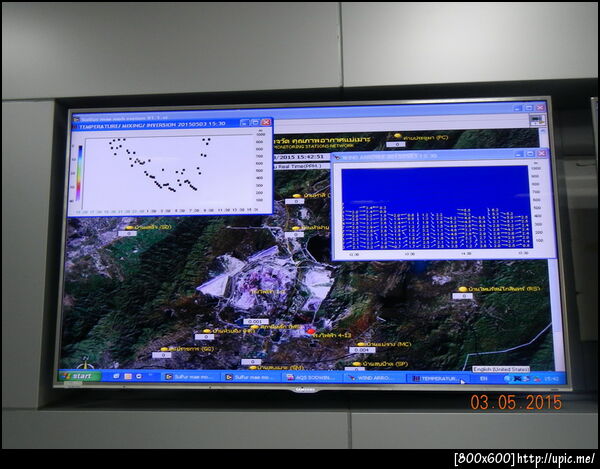Switch to the WIND ARROW taskbar window
Viewport: 600px width, 469px height.
[373, 378]
